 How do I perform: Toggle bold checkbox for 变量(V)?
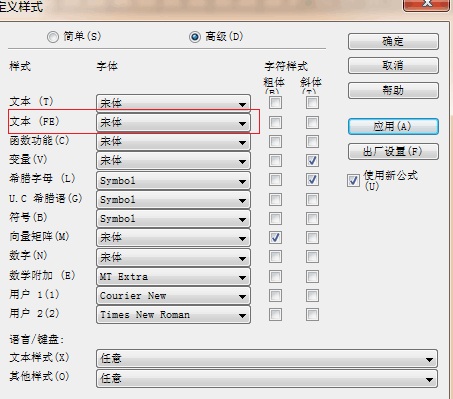click(275, 161)
